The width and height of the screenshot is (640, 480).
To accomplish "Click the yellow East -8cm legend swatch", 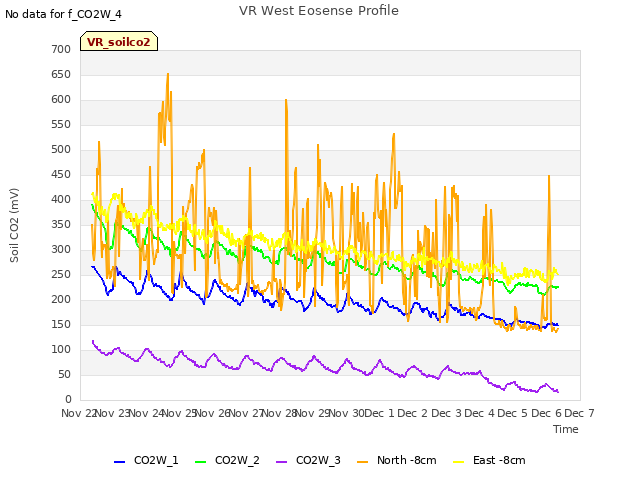I will 459,461.
